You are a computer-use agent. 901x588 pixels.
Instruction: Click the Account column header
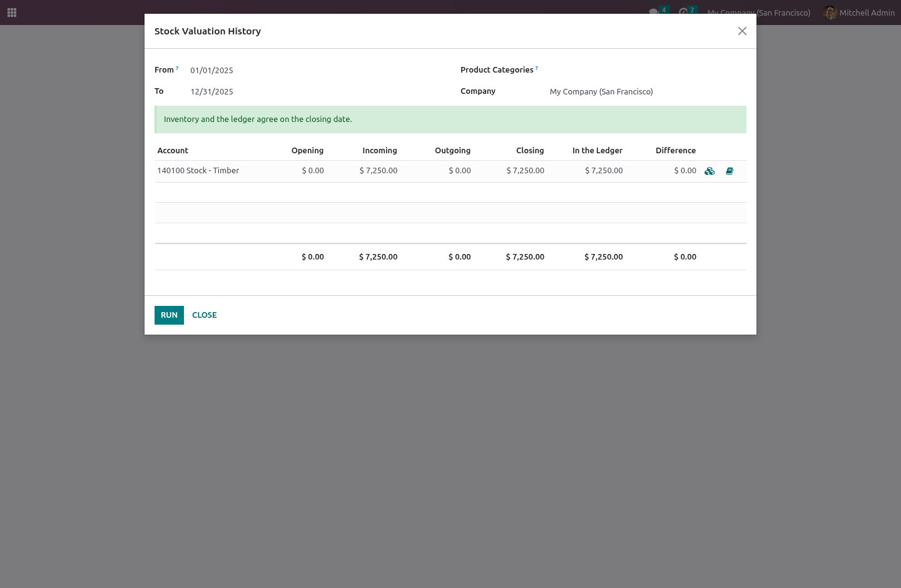tap(173, 151)
